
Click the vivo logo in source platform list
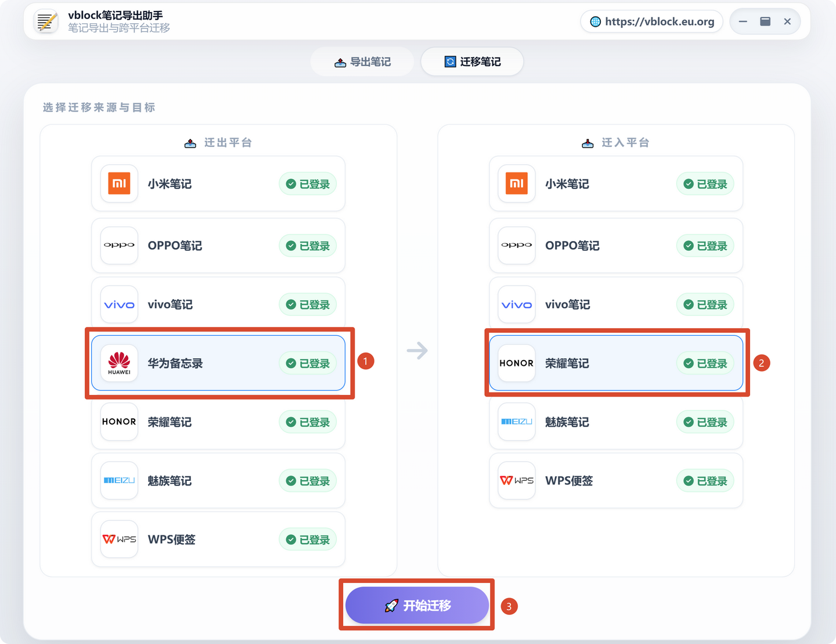[119, 304]
